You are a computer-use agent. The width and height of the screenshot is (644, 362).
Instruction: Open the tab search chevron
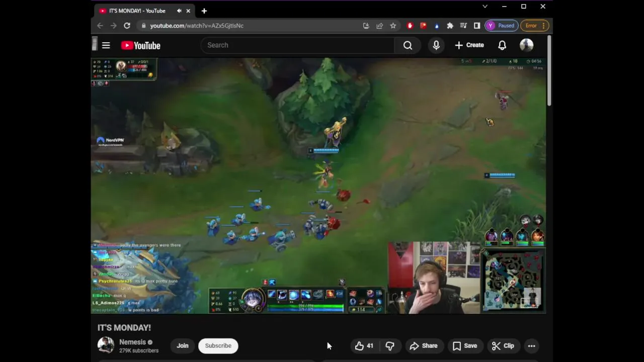[x=485, y=7]
